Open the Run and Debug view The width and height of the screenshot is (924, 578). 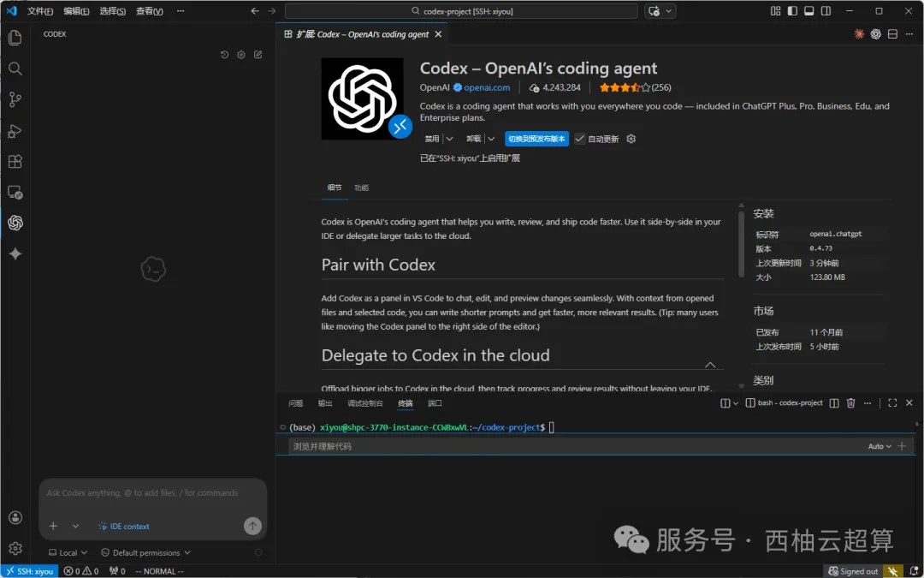click(15, 131)
